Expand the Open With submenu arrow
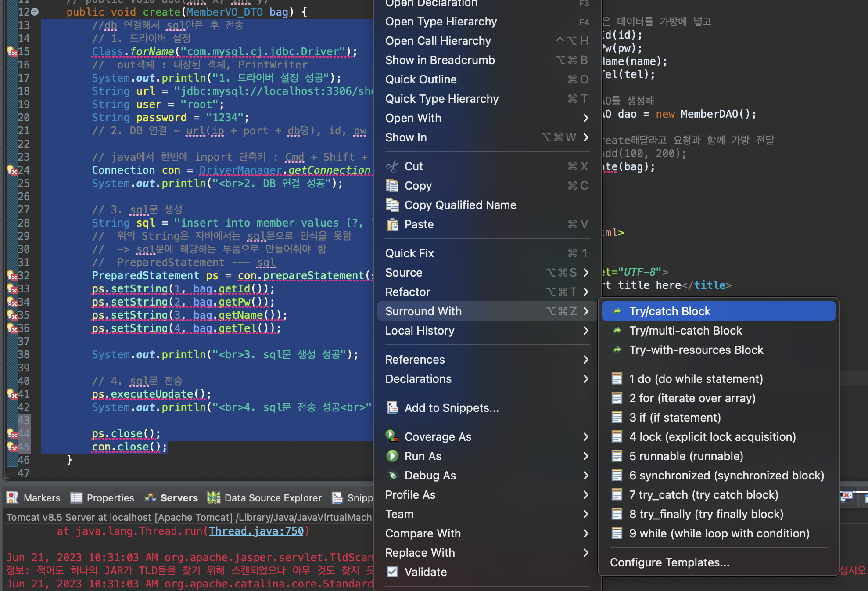The width and height of the screenshot is (868, 591). pyautogui.click(x=586, y=118)
